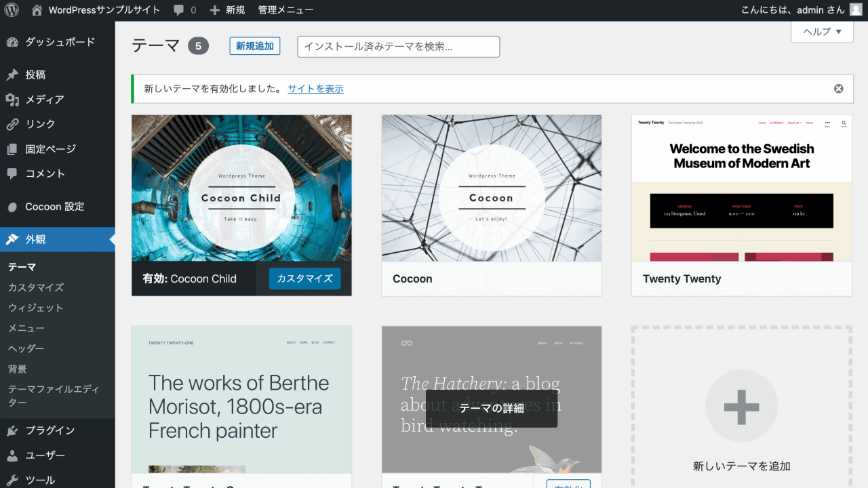Open the WordPressサンプルサイト site link

(104, 10)
